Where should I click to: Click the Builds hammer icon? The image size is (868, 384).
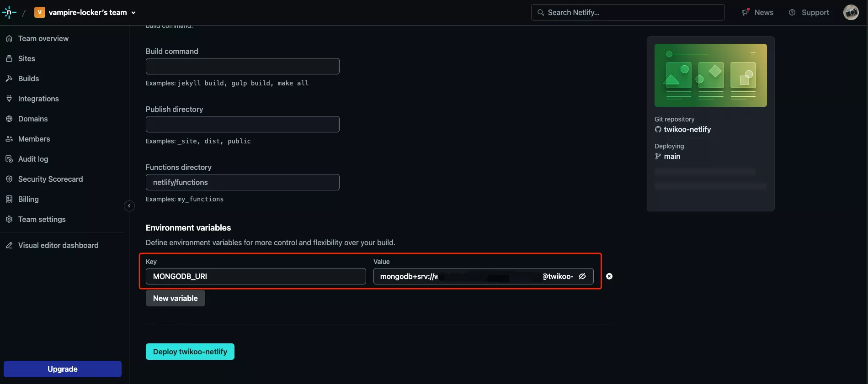click(x=9, y=79)
